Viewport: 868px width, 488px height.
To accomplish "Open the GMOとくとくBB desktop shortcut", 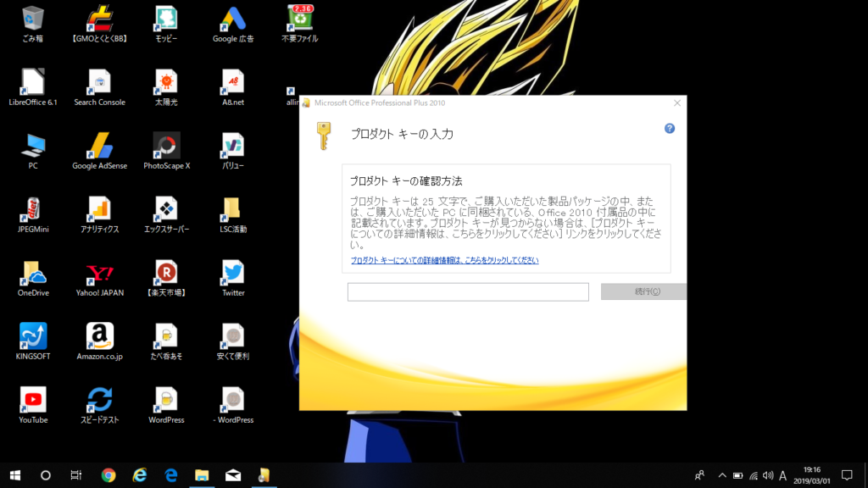I will [x=100, y=24].
